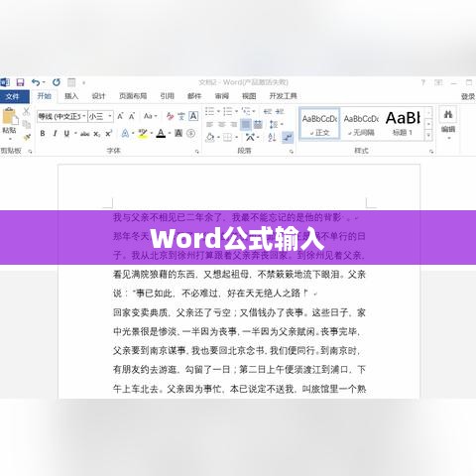Align paragraph text to the left

(x=209, y=125)
